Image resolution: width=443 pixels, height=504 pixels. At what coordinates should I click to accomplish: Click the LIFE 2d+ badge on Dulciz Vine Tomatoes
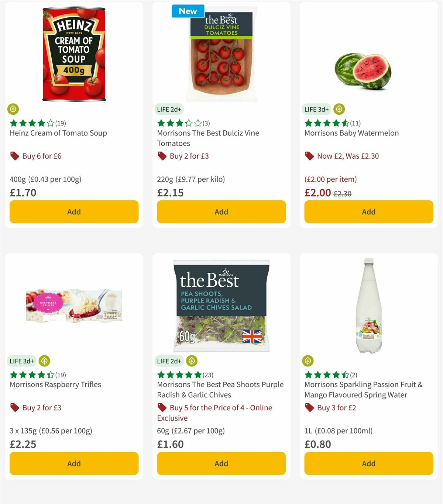coord(168,109)
